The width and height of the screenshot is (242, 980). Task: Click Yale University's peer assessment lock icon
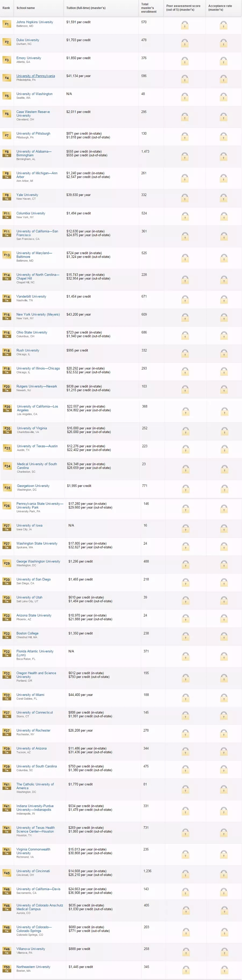(185, 198)
